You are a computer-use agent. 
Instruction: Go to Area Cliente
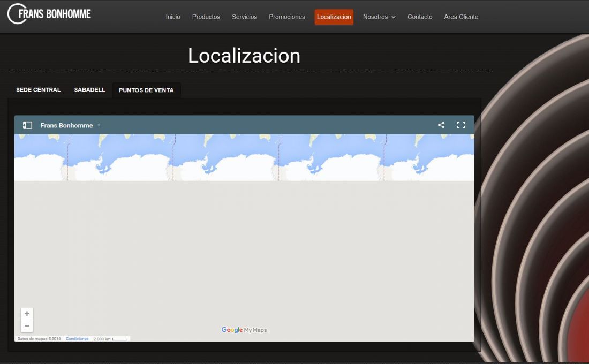click(x=461, y=17)
